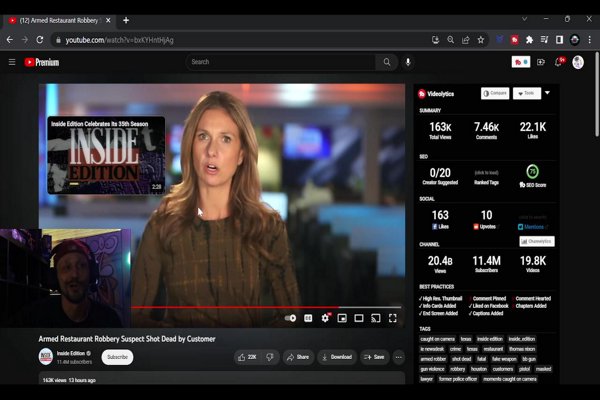Screen dimensions: 600x400
Task: Click the Twitter Mentions link
Action: [533, 227]
